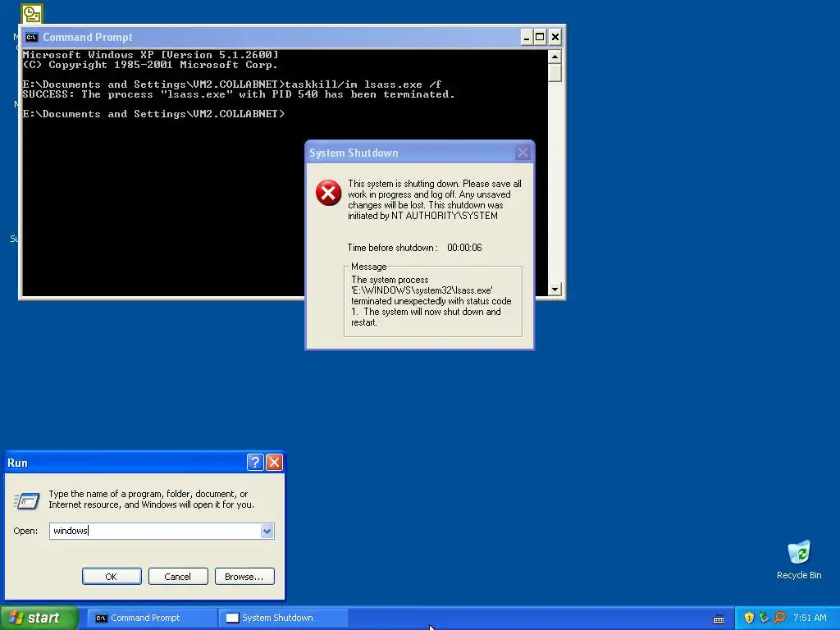The height and width of the screenshot is (630, 840).
Task: Open the Recycle Bin desktop icon
Action: (x=798, y=559)
